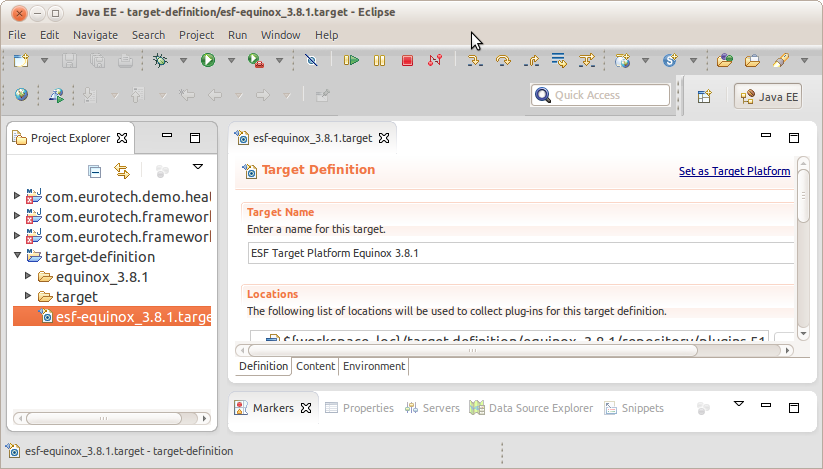Screen dimensions: 823x469
Task: Click the Save toolbar icon
Action: point(69,61)
